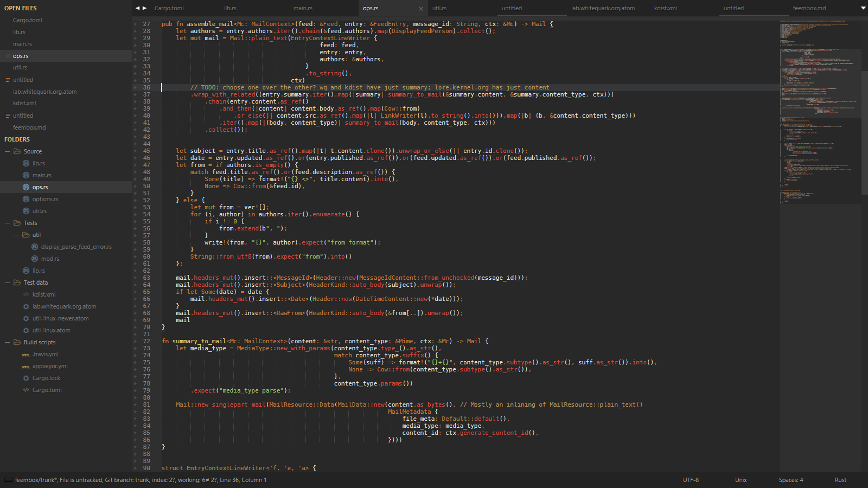Click the XML icon beside kdist.xml
The width and height of the screenshot is (868, 488).
26,294
